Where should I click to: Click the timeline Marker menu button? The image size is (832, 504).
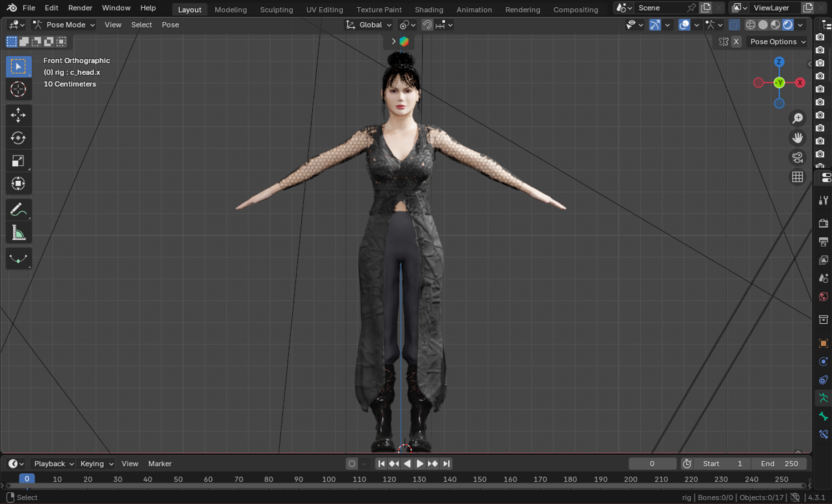(x=160, y=464)
